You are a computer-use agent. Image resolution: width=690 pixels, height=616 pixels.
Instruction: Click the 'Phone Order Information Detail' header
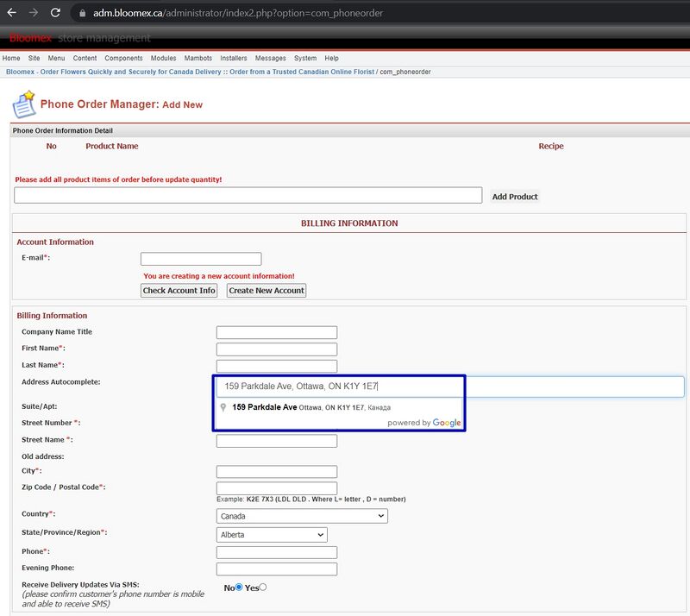[x=62, y=131]
